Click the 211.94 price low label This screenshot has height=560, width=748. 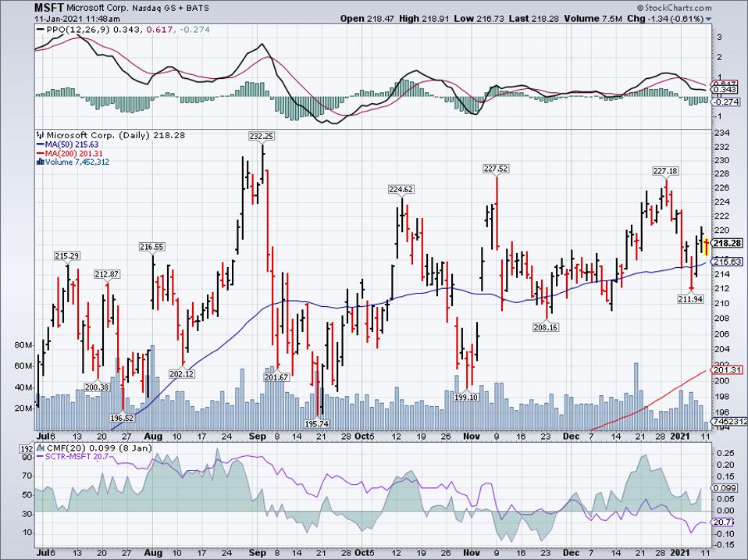click(x=690, y=299)
